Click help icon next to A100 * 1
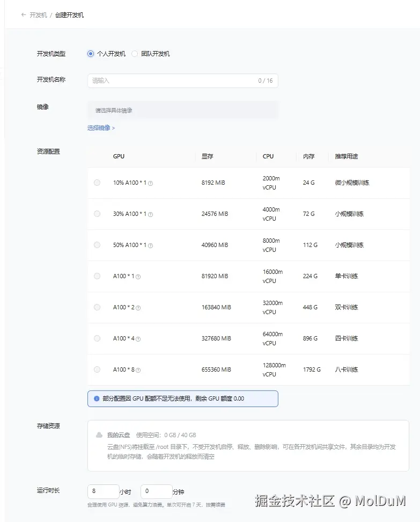This screenshot has width=420, height=522. [138, 277]
